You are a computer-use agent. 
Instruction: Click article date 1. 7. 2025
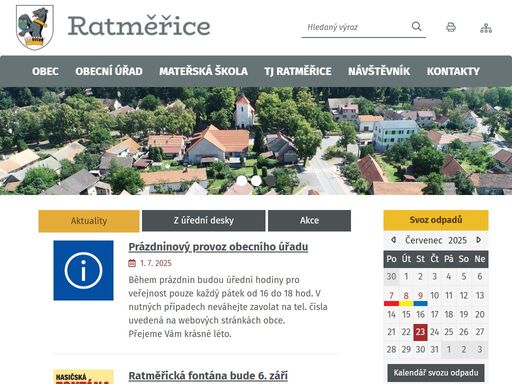tap(156, 263)
